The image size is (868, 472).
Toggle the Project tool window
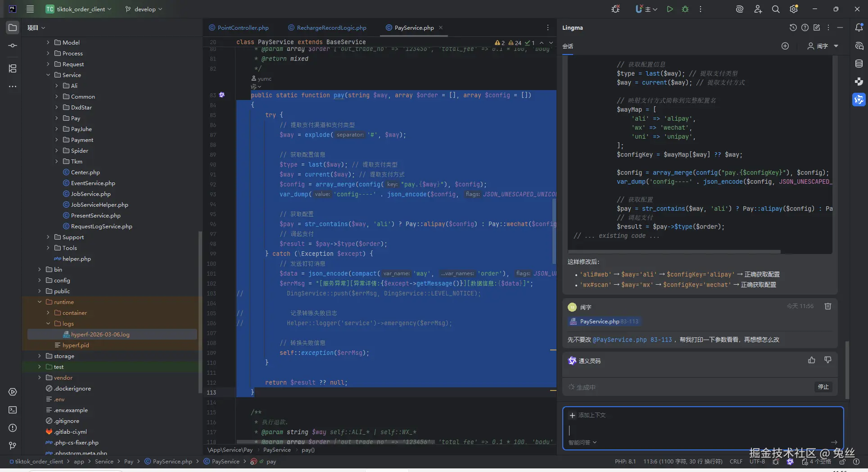tap(13, 27)
